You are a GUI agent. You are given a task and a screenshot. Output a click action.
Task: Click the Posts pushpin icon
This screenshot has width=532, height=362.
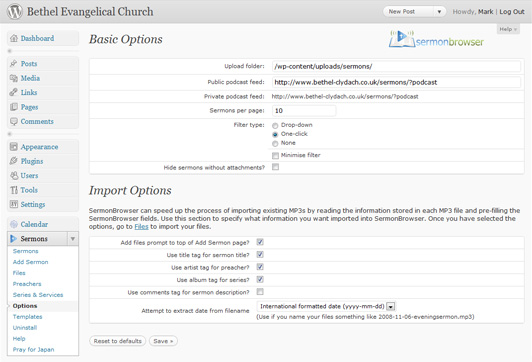(14, 63)
